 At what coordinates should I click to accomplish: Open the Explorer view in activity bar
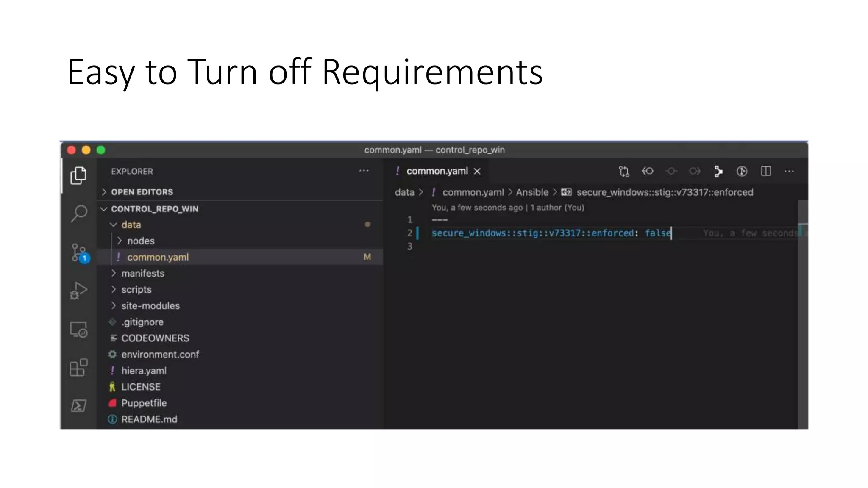[x=78, y=175]
